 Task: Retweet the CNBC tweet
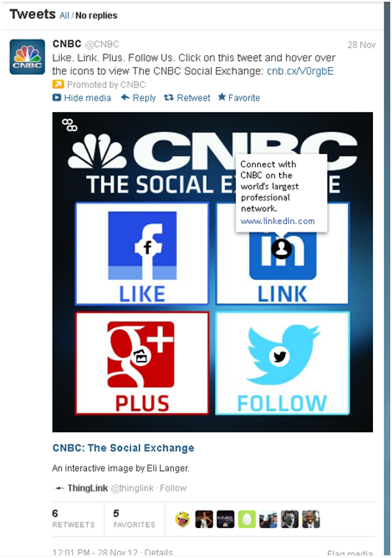187,97
